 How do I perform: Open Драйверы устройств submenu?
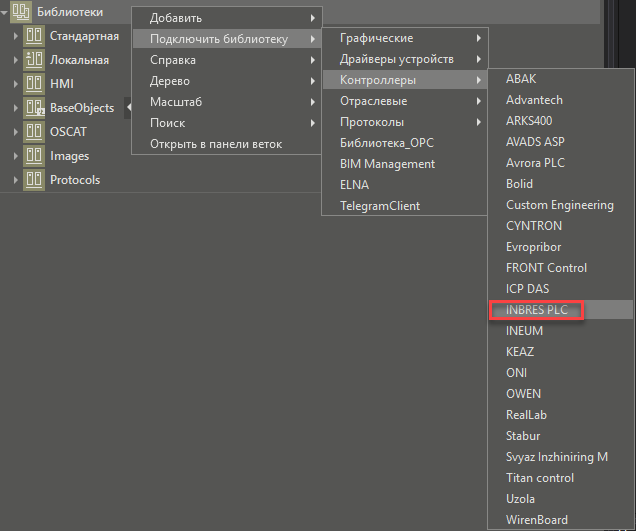(405, 59)
